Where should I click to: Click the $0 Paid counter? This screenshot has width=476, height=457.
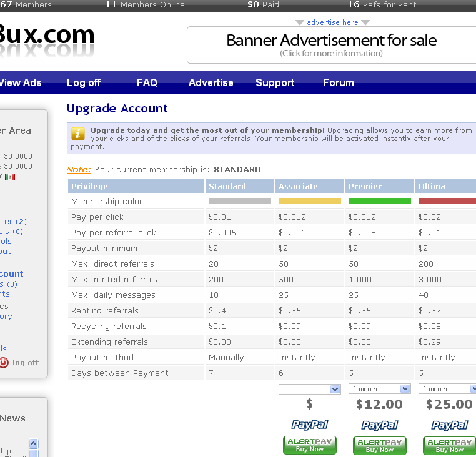pos(263,4)
